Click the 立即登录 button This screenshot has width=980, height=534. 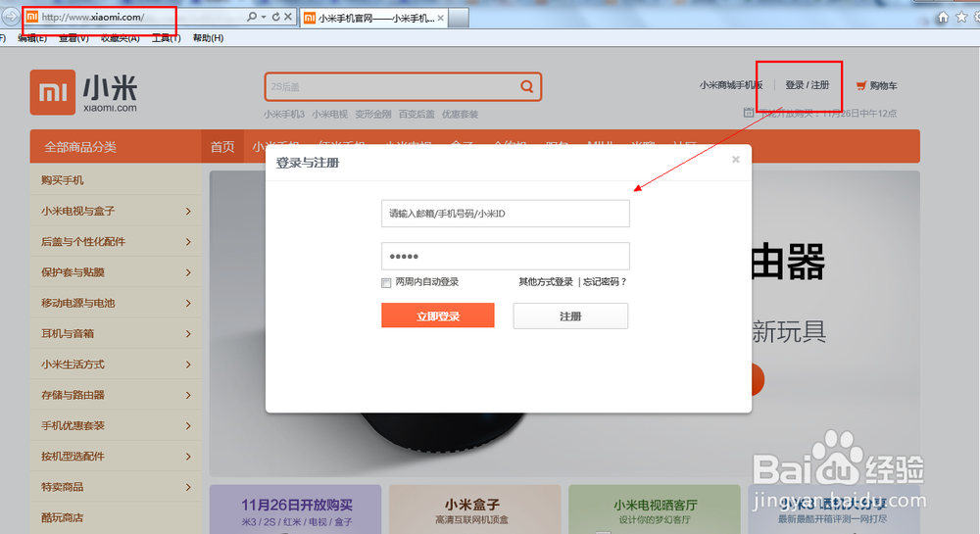437,316
